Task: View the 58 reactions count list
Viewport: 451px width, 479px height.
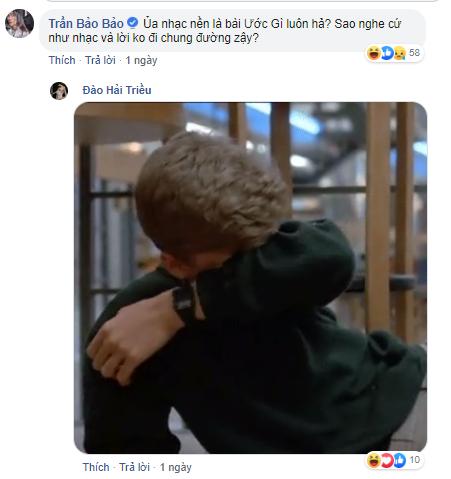Action: pyautogui.click(x=414, y=53)
